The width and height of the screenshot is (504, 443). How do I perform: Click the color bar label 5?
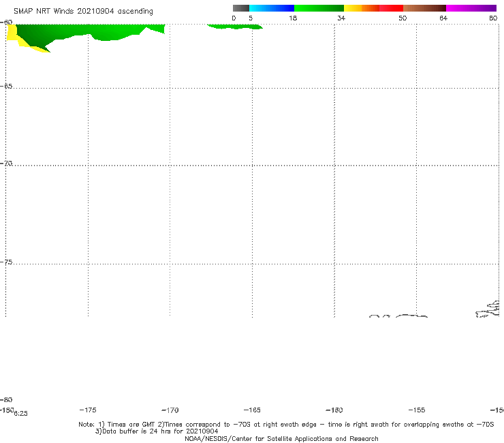pyautogui.click(x=251, y=18)
